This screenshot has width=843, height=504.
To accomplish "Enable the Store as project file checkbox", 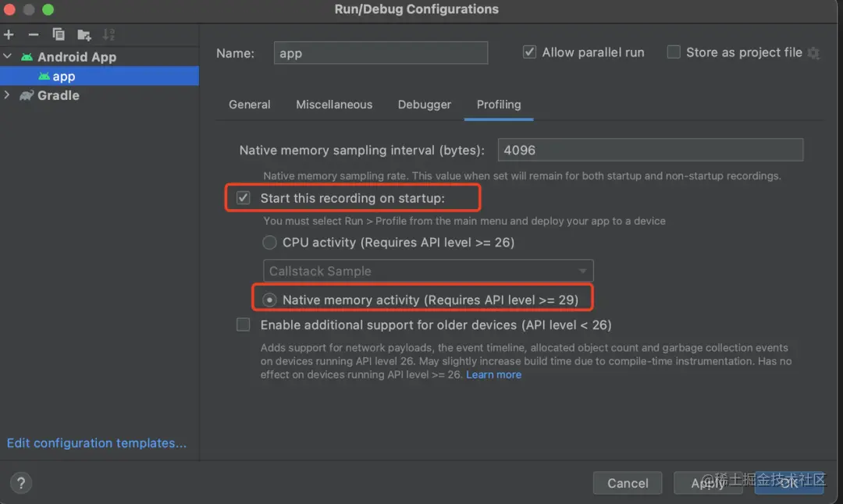I will pos(674,52).
